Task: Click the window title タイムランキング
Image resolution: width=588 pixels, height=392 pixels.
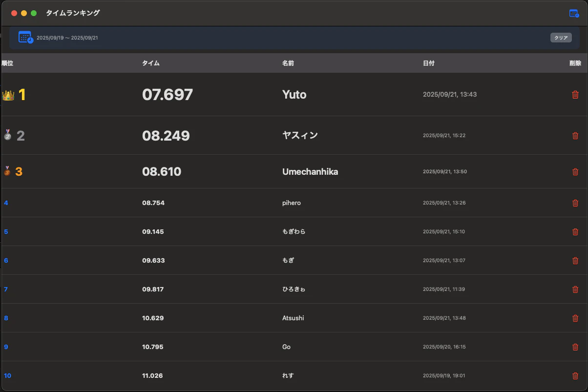Action: pos(73,13)
